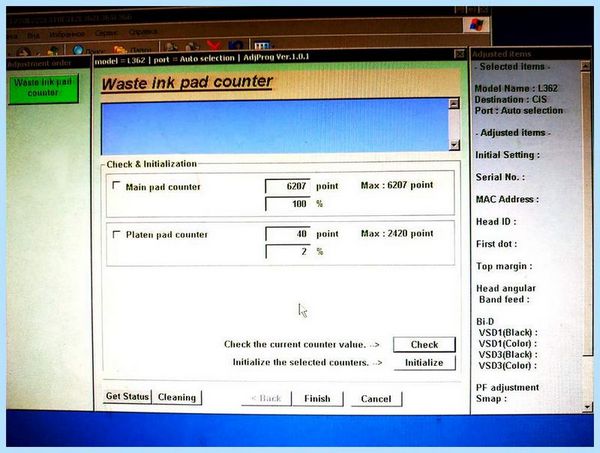Click 'Port : Auto selection' in right panel
Image resolution: width=600 pixels, height=453 pixels.
tap(519, 111)
